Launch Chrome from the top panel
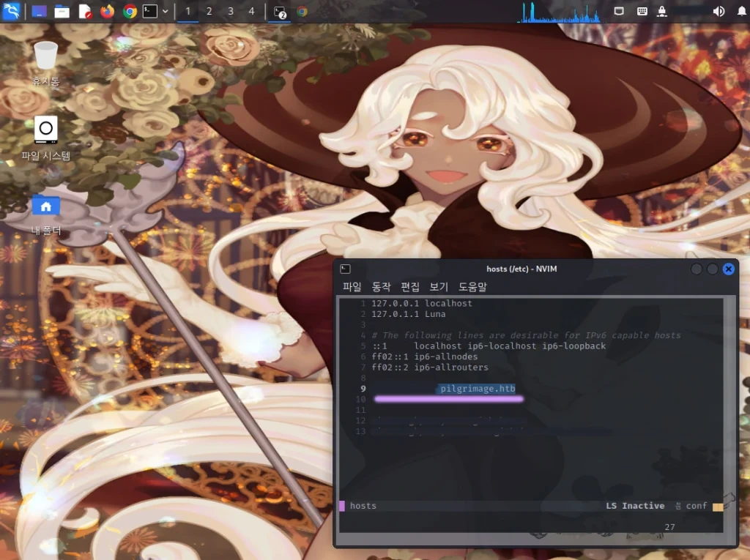This screenshot has height=560, width=750. tap(130, 11)
